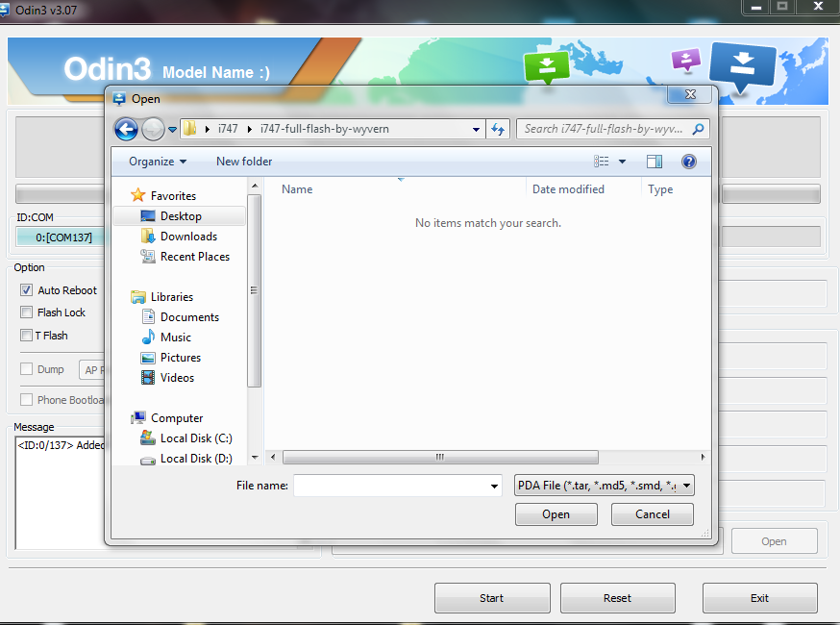Enable the Flash Lock checkbox
Screen dimensions: 840x625
point(26,312)
